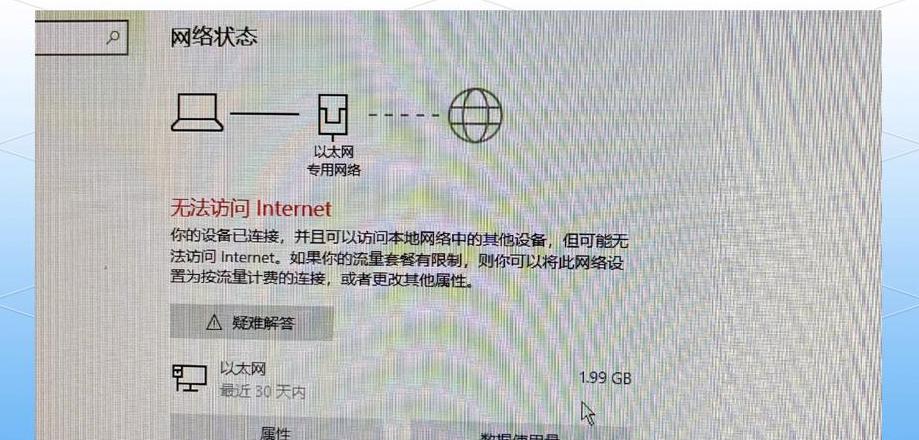Click the 网络状态 page heading
This screenshot has height=440, width=919.
213,37
